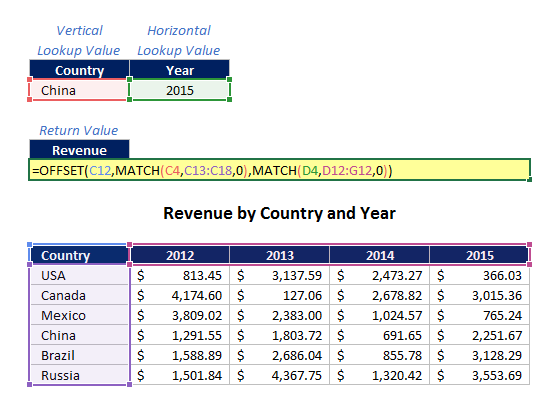
Task: Select the Country header above China
Action: pos(79,70)
